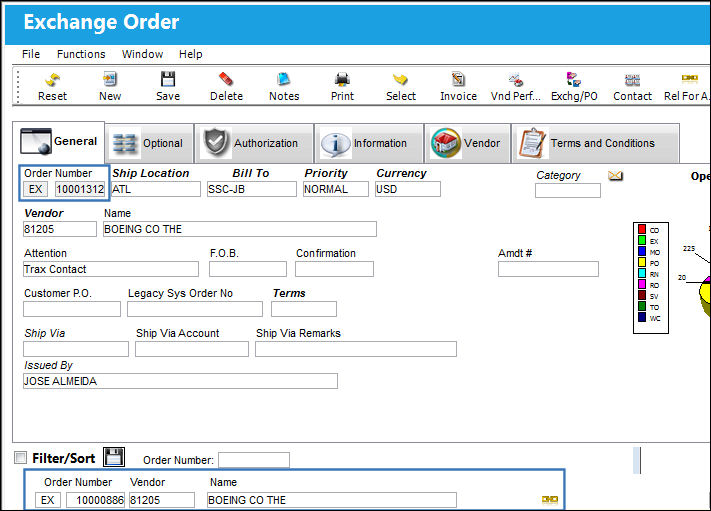This screenshot has width=711, height=511.
Task: Click the Vendor field 81205 on General tab
Action: click(59, 229)
